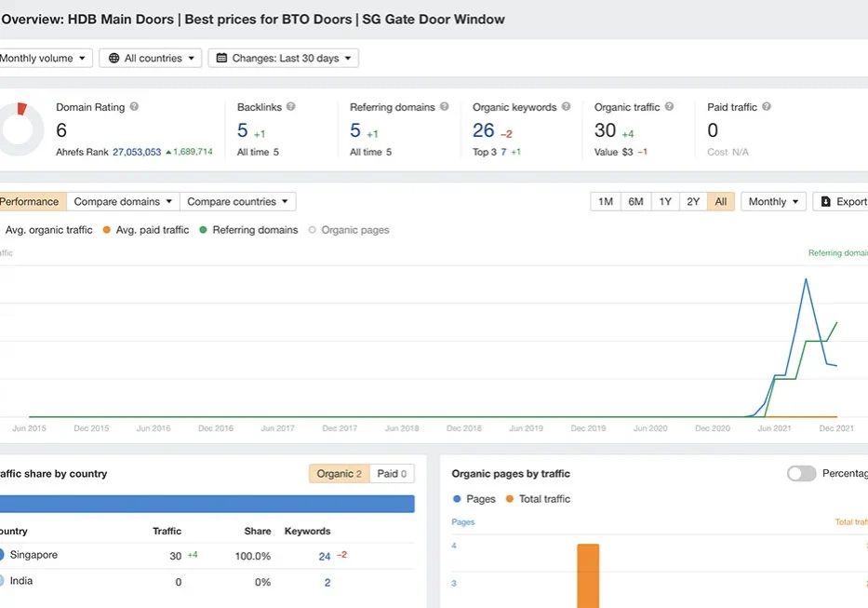Click the Domain Rating help icon

point(134,107)
